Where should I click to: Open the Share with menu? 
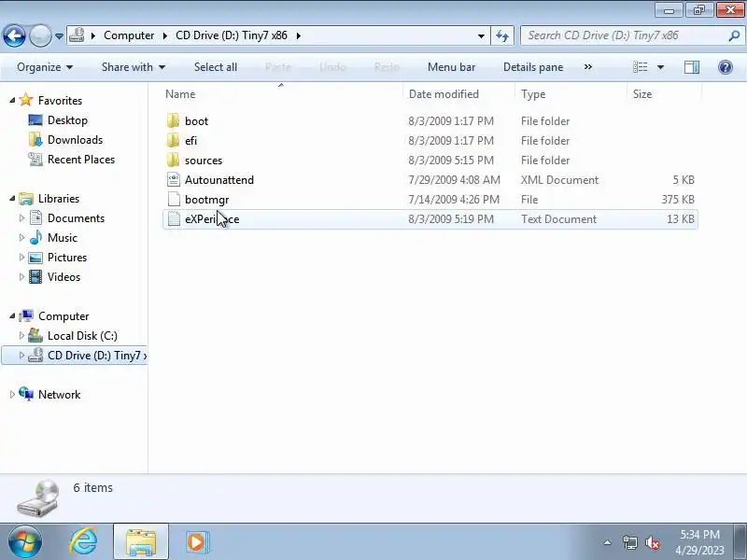click(x=134, y=67)
